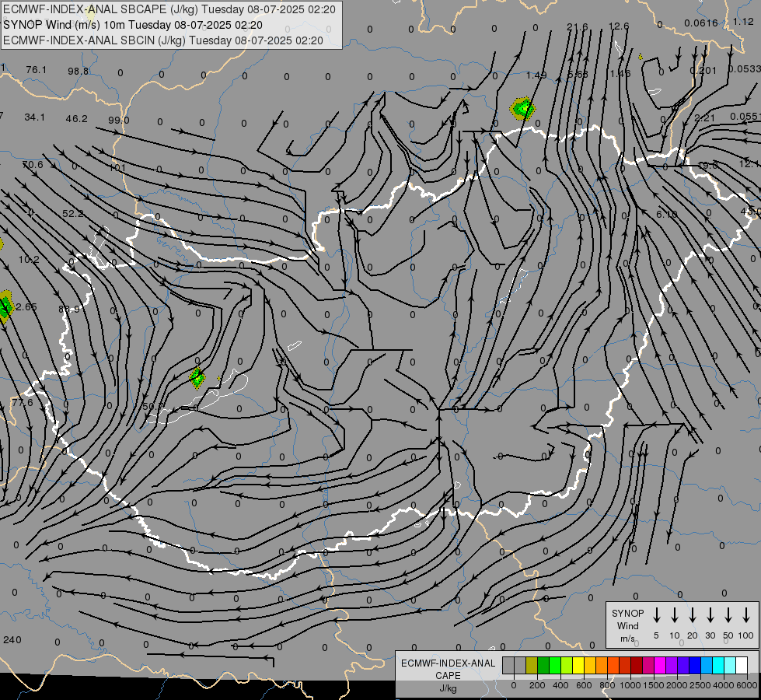
Task: Click the SBCIN title line in the header
Action: pos(163,40)
